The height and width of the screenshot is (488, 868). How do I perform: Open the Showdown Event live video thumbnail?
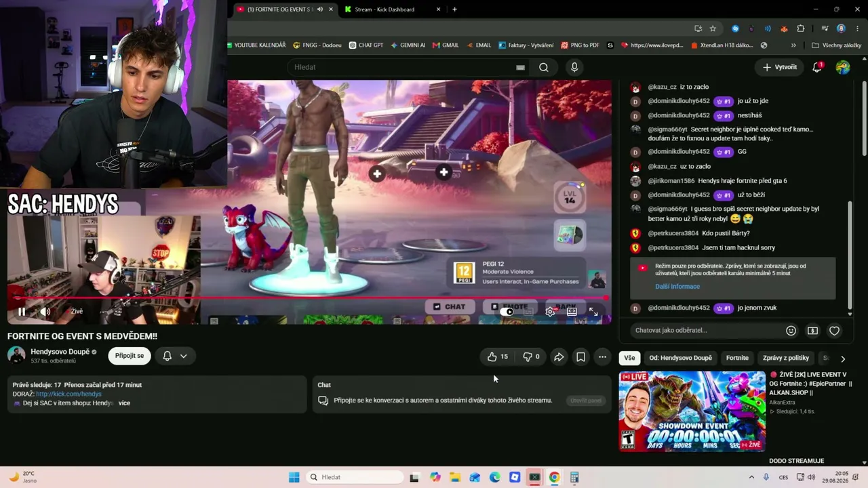[692, 411]
